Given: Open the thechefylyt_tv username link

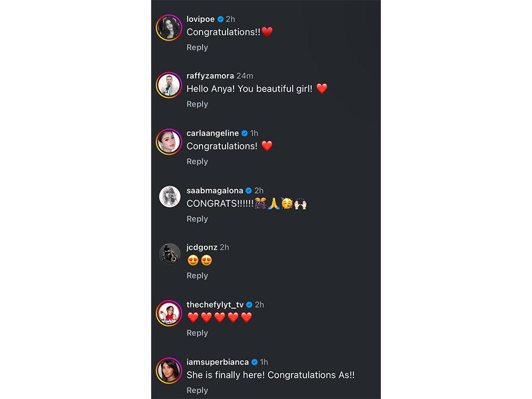Looking at the screenshot, I should (215, 305).
